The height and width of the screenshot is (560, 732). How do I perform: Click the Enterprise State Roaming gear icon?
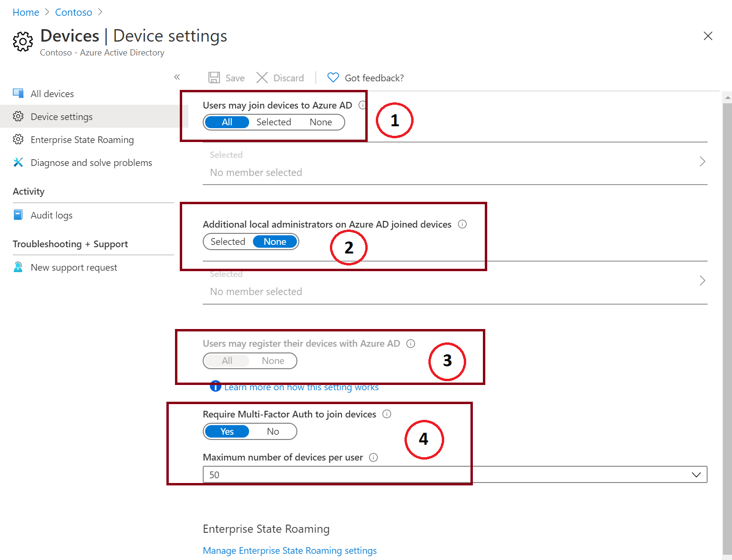18,139
